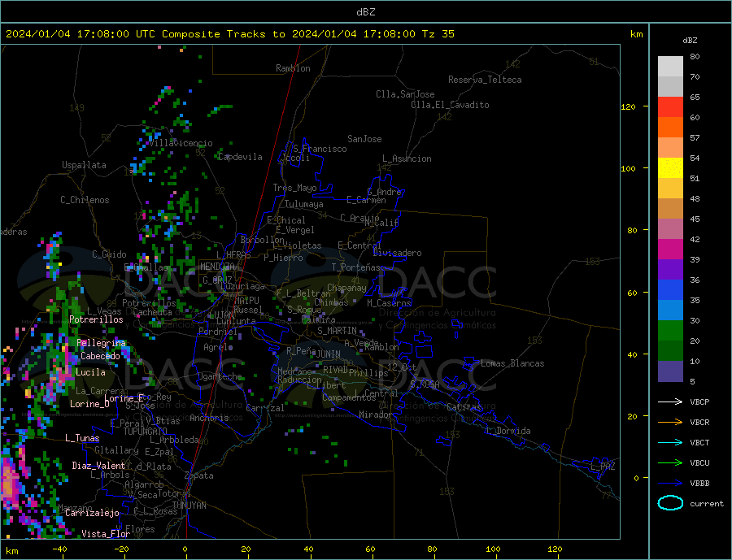Click the 'Reserva_Telteca' map label
732x560 pixels.
click(x=485, y=80)
